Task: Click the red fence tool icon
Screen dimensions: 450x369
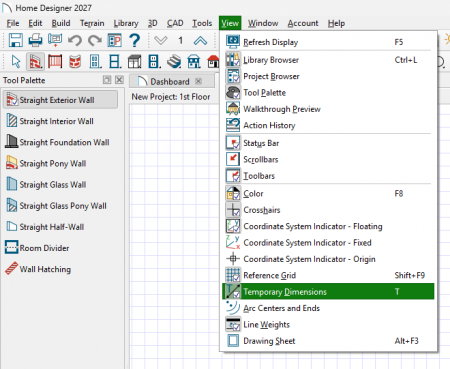Action: pyautogui.click(x=55, y=62)
